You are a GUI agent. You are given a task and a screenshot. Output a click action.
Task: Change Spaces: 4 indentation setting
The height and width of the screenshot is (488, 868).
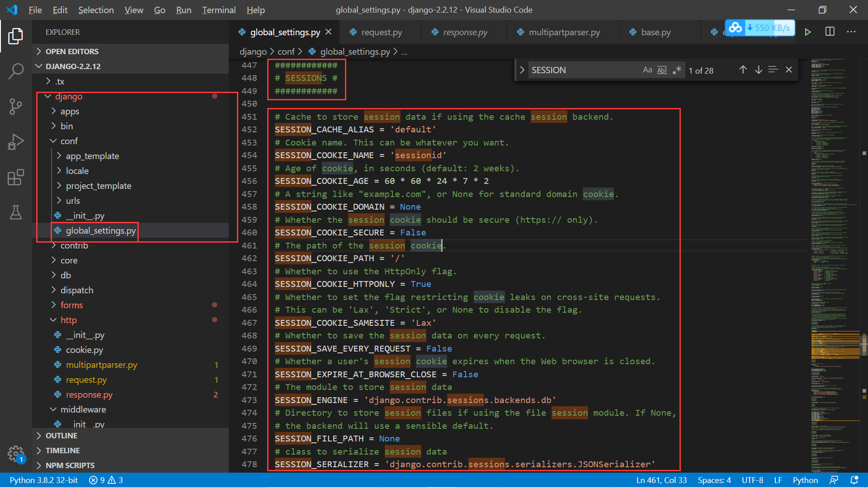[x=714, y=480]
